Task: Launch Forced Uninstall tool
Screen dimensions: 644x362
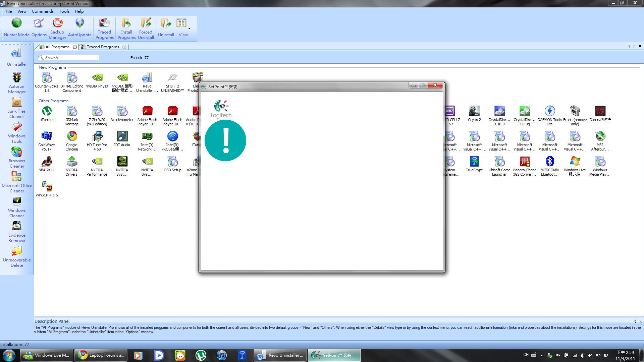Action: click(x=146, y=28)
